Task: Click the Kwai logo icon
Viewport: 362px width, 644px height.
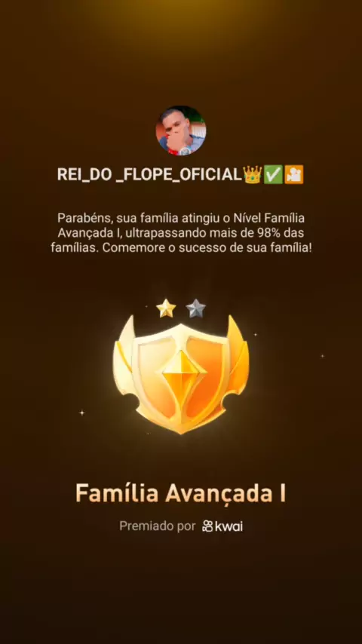Action: (x=207, y=526)
